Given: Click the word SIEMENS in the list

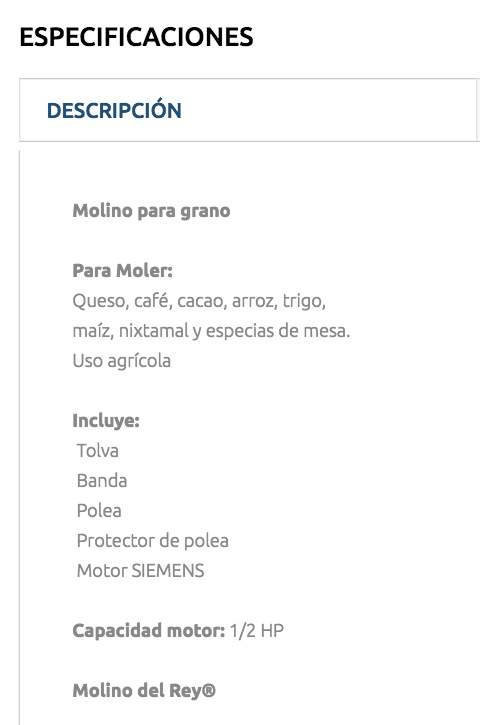Looking at the screenshot, I should click(168, 571).
